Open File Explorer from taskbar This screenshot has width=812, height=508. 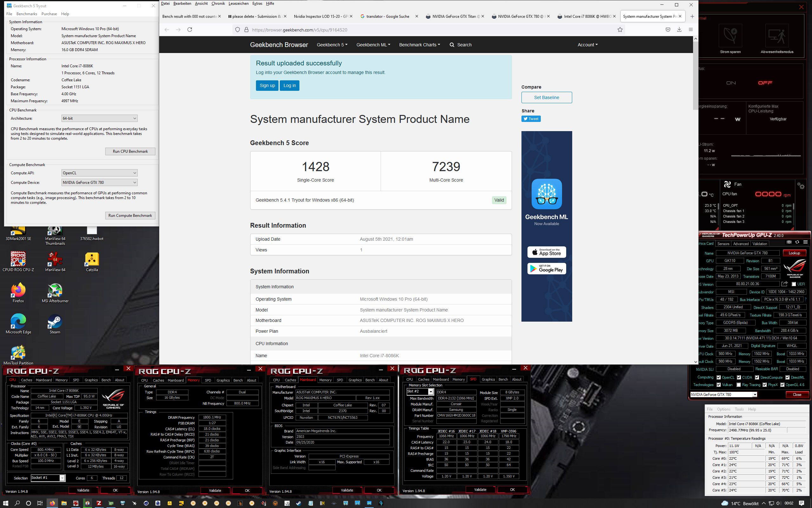(x=64, y=503)
